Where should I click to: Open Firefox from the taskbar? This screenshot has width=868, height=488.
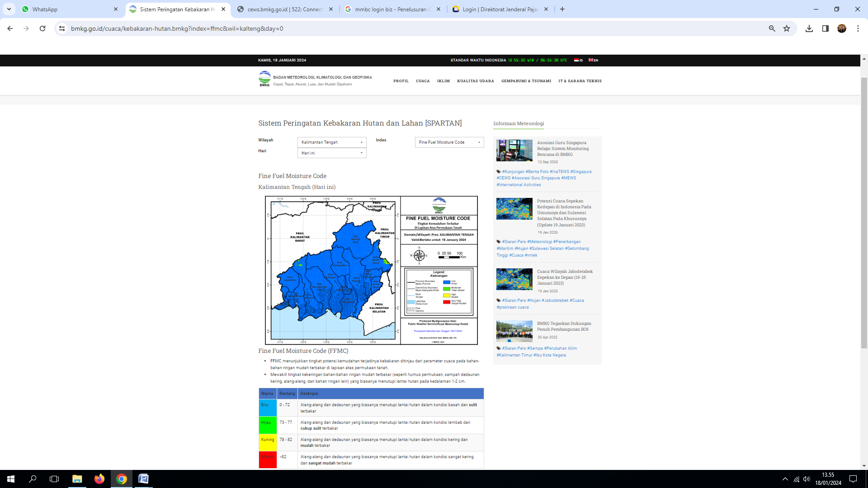click(99, 479)
